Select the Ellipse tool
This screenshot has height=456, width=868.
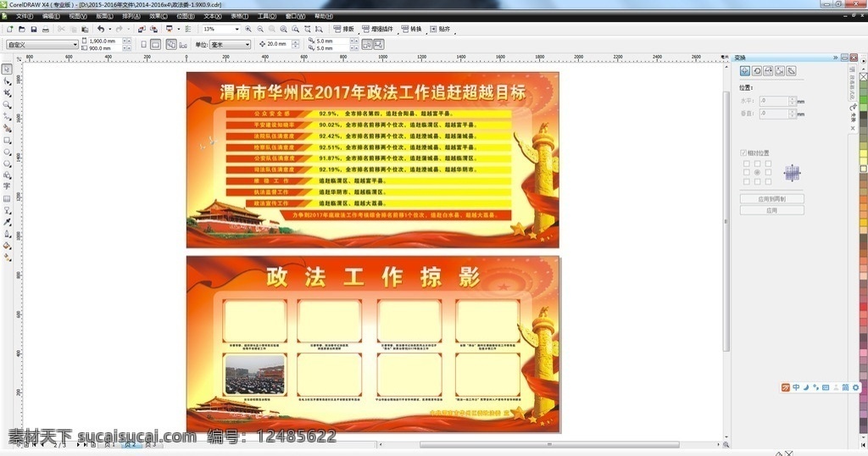click(7, 152)
